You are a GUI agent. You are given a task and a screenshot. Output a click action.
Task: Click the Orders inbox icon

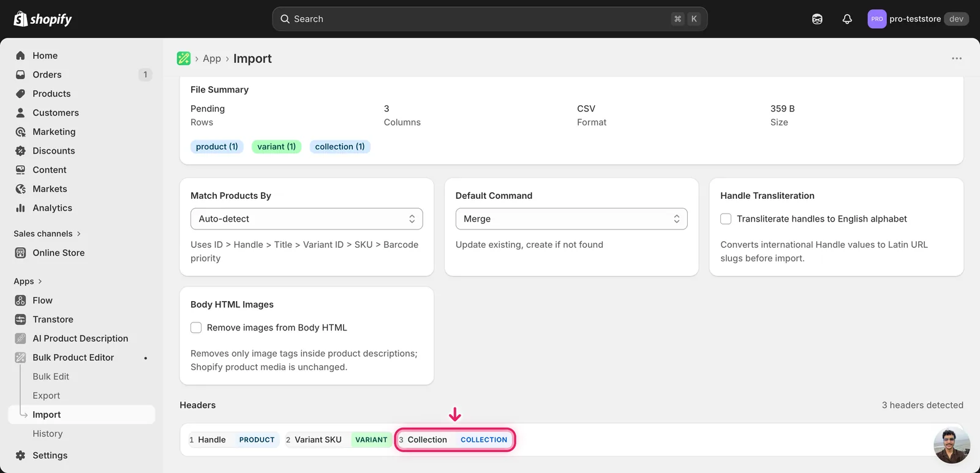pos(20,75)
